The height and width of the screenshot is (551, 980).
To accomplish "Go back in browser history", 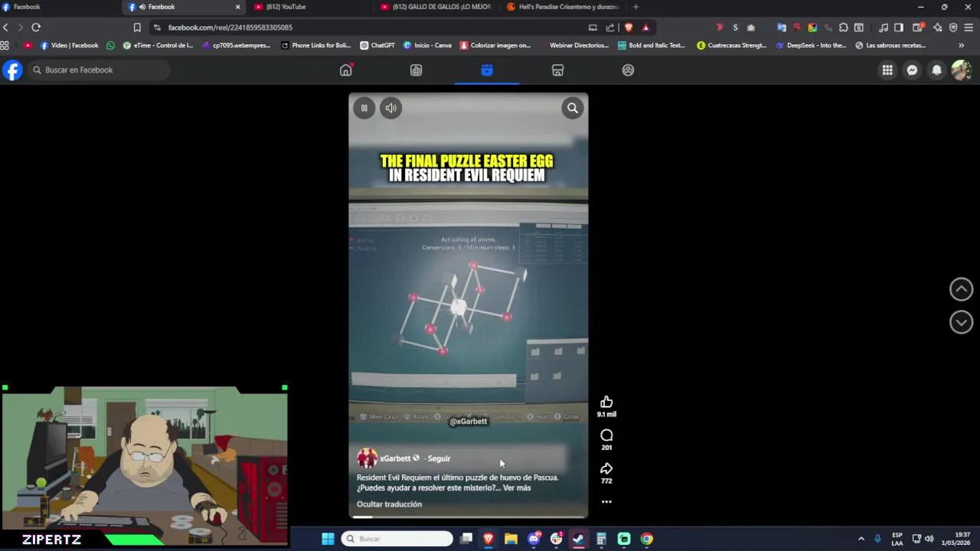I will (5, 28).
